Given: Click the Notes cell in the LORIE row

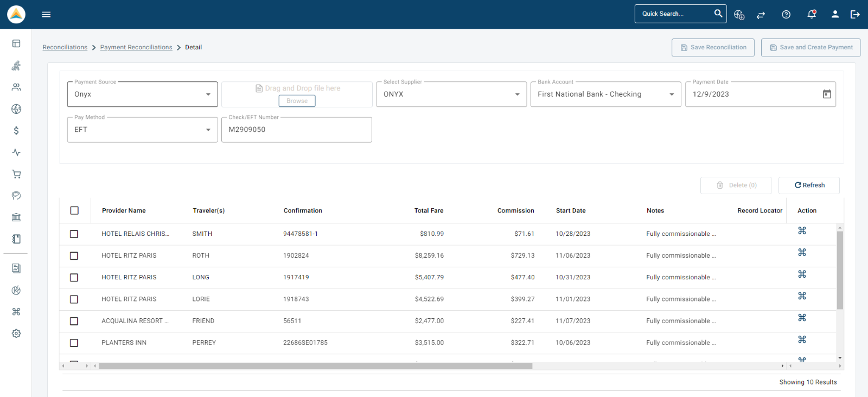Looking at the screenshot, I should tap(681, 299).
